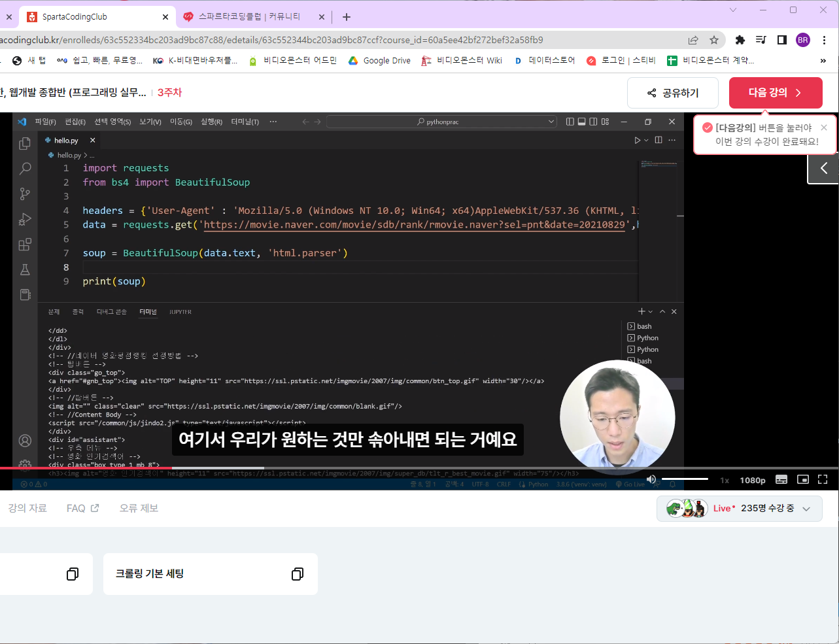Expand the collapsed side panel arrow
839x644 pixels.
coord(823,168)
